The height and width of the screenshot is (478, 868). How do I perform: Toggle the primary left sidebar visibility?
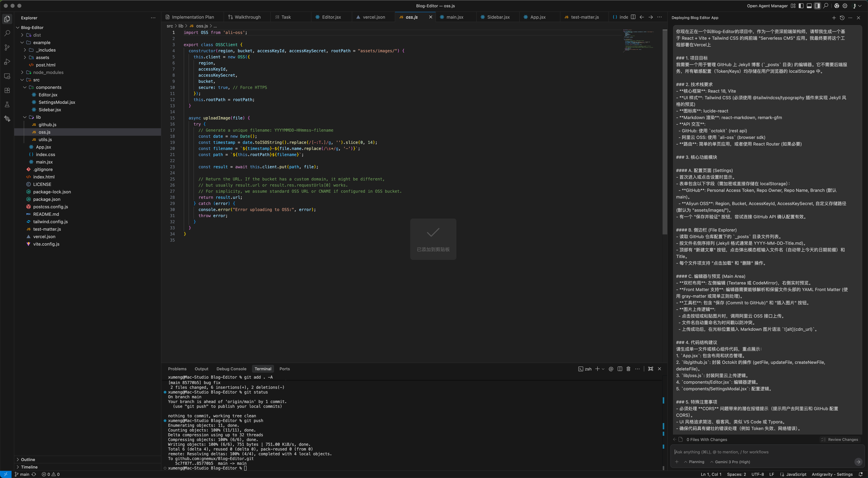point(801,6)
